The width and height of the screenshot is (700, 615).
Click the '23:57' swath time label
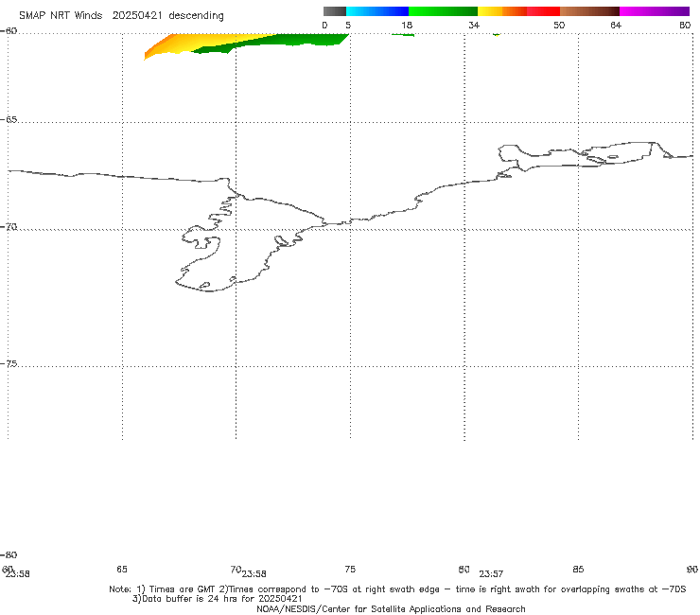[491, 574]
